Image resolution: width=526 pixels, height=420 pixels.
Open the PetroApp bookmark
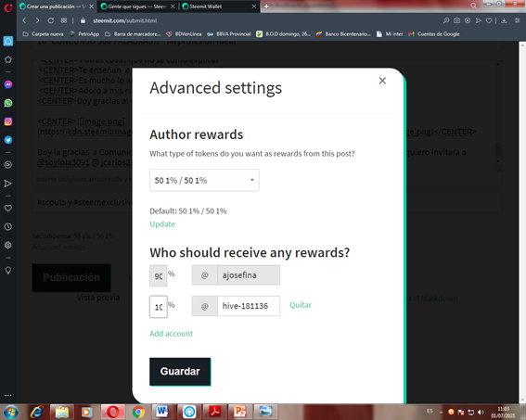click(84, 34)
